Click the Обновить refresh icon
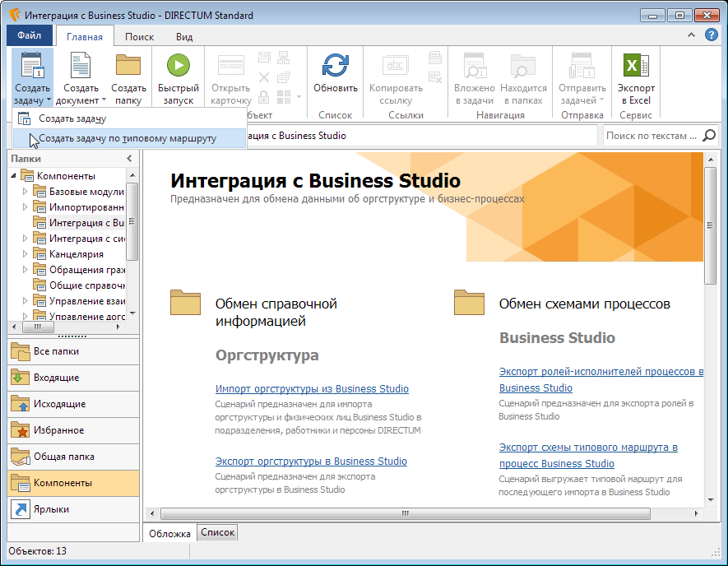 pyautogui.click(x=336, y=65)
